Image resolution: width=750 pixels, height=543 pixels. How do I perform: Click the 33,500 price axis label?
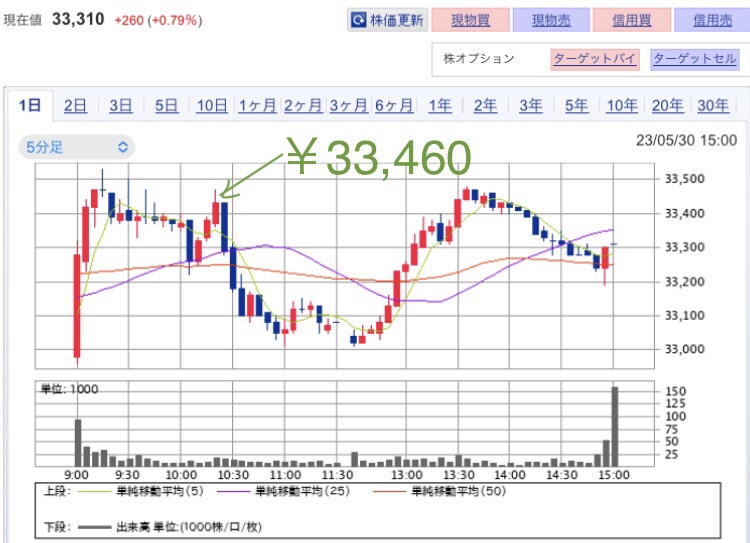(685, 179)
